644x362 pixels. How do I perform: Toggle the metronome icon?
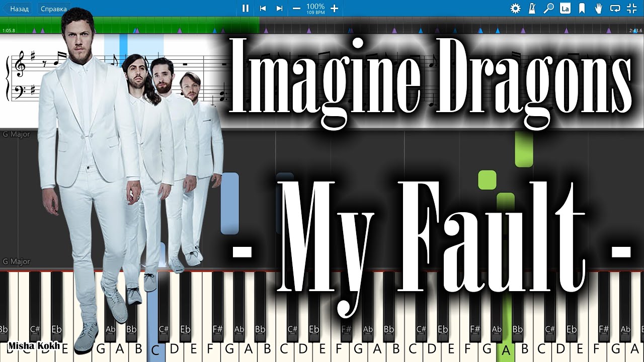click(x=532, y=8)
